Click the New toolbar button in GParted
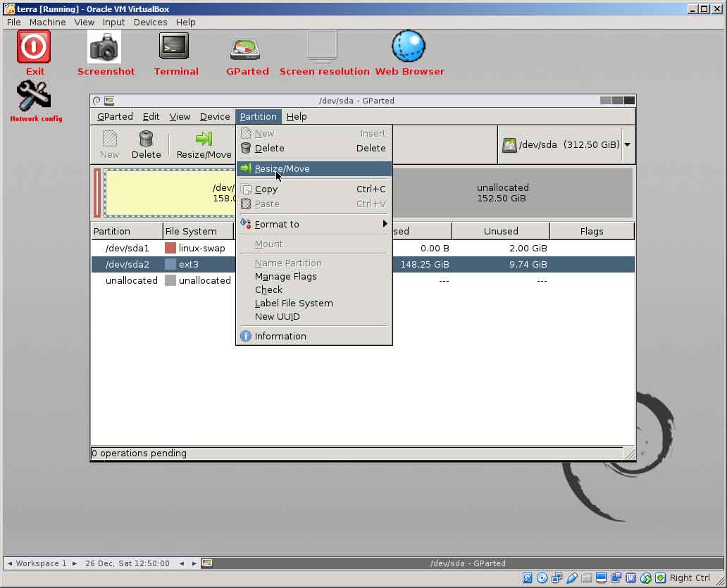Image resolution: width=727 pixels, height=588 pixels. [109, 144]
